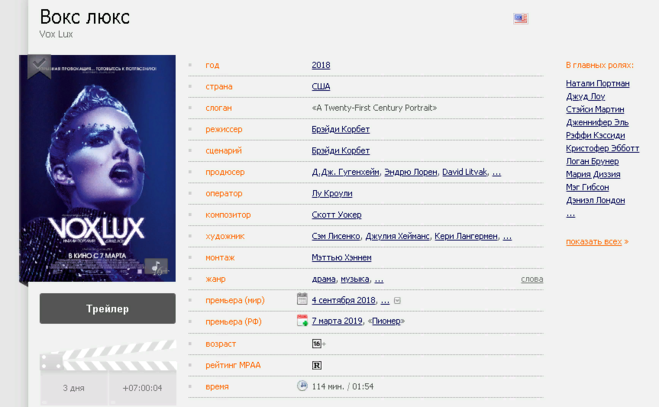
Task: Open producer Эндрю Лорен link
Action: [x=411, y=172]
